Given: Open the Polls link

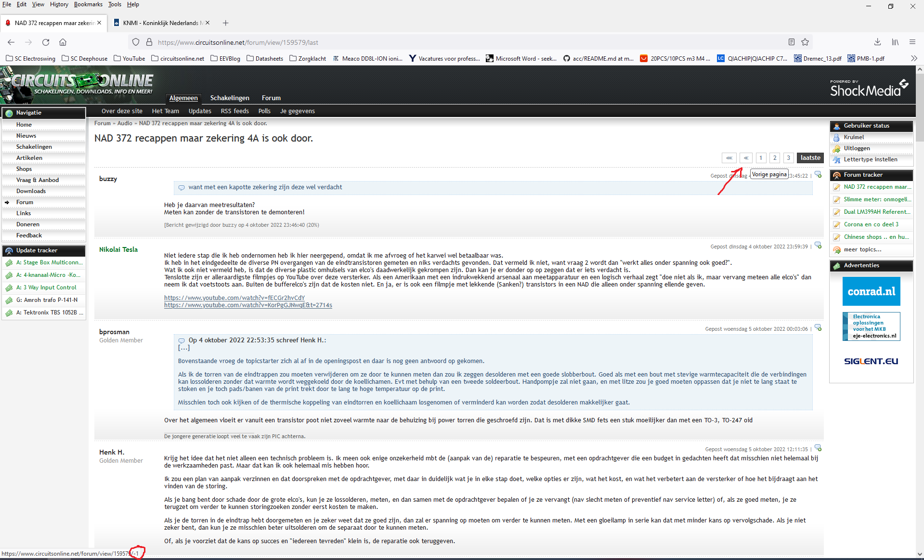Looking at the screenshot, I should tap(264, 111).
